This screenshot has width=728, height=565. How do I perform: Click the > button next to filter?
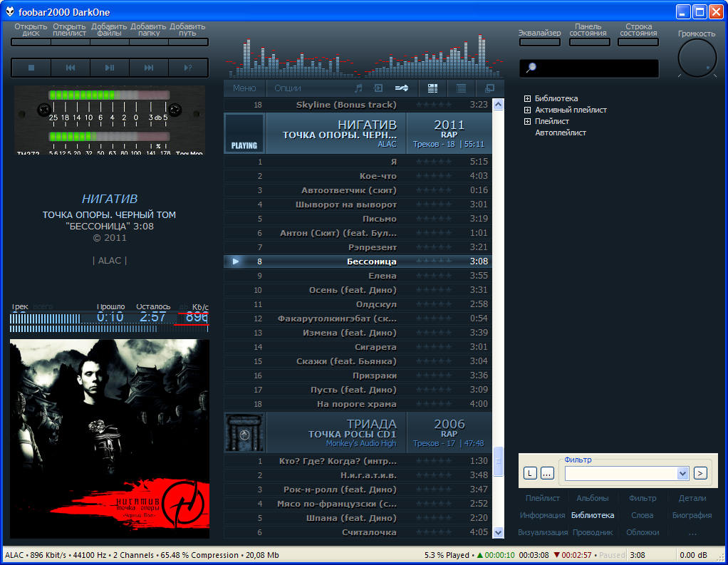click(x=700, y=474)
